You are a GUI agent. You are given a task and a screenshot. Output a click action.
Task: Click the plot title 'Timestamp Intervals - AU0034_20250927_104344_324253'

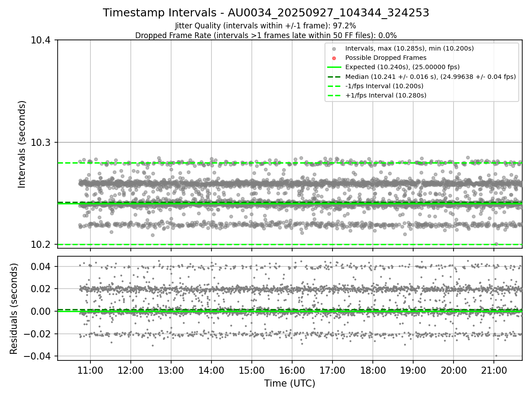[266, 13]
